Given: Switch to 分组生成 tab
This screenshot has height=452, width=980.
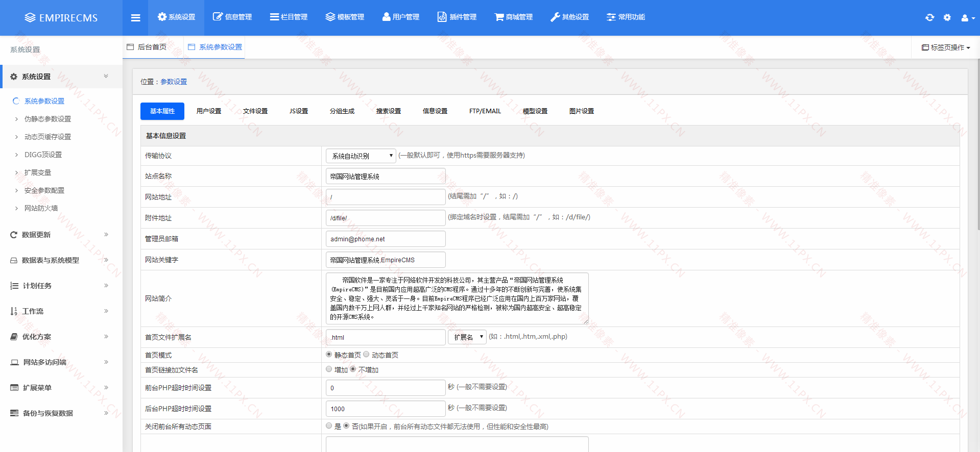Looking at the screenshot, I should click(x=342, y=111).
